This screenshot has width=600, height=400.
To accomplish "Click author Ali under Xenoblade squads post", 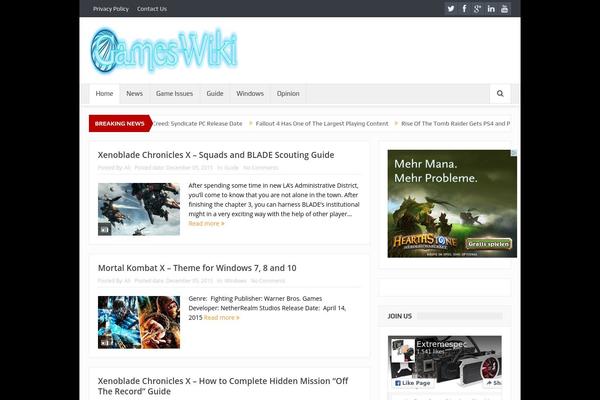I will coord(127,168).
